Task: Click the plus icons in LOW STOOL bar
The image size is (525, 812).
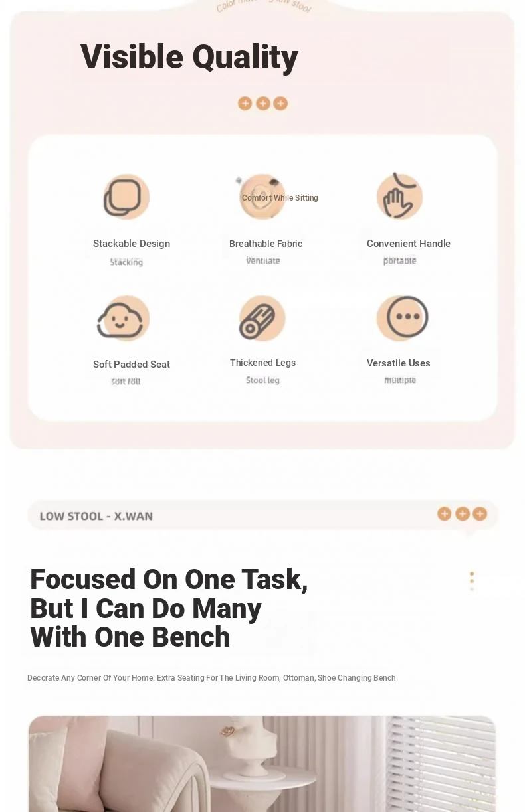Action: pyautogui.click(x=462, y=513)
